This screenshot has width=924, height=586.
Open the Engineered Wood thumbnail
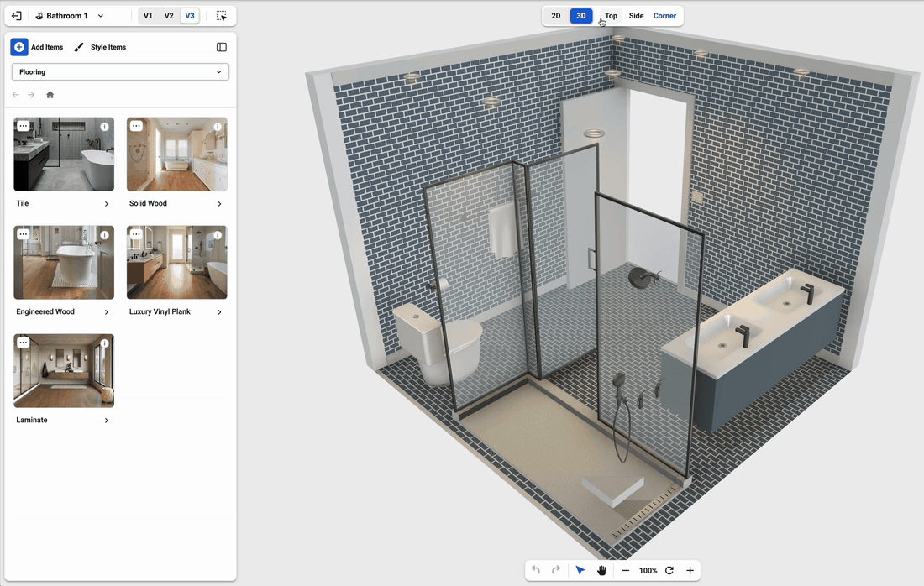tap(64, 263)
